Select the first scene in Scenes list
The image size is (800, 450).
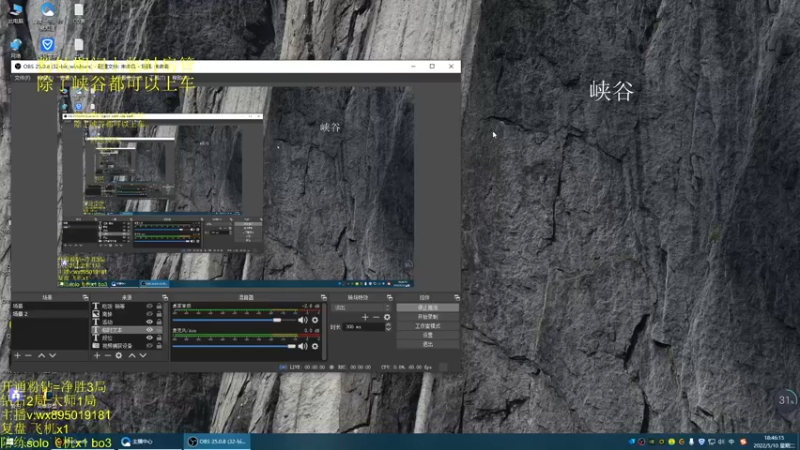click(49, 306)
